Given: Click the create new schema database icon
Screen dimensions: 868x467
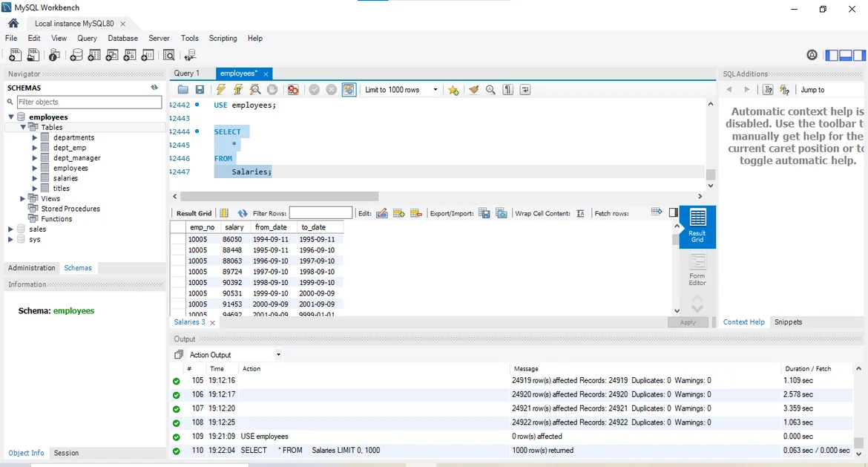Looking at the screenshot, I should point(76,55).
